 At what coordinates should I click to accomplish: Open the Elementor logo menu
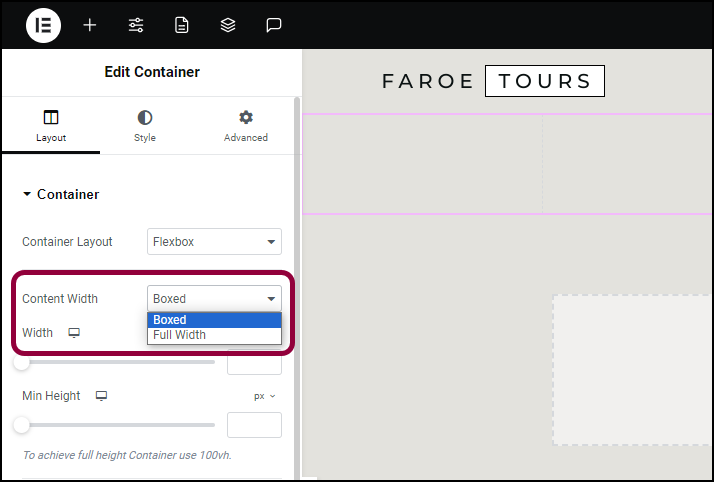[43, 25]
